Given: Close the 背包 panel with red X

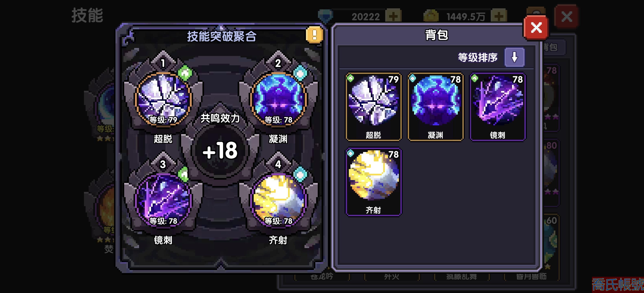Looking at the screenshot, I should point(536,28).
